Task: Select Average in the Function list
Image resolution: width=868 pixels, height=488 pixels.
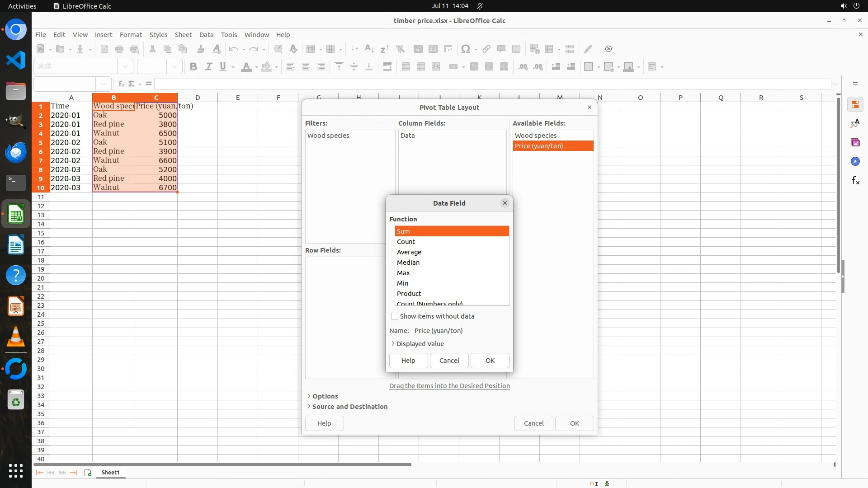Action: click(x=409, y=252)
